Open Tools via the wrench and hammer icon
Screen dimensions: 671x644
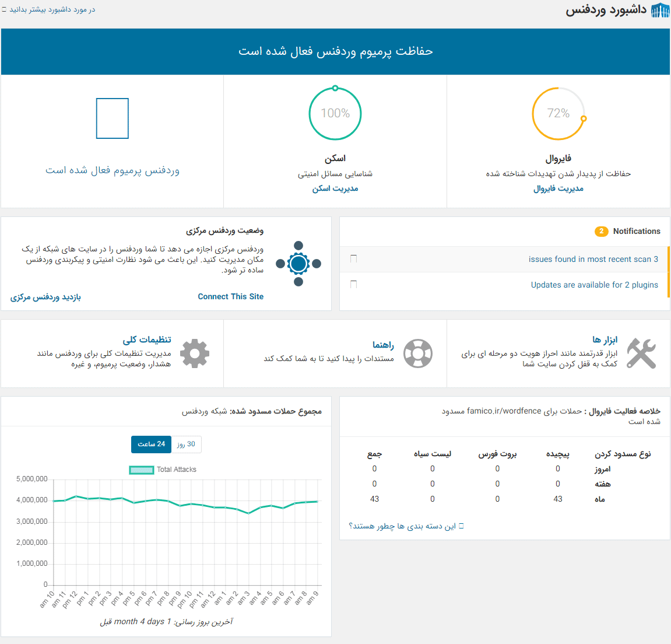641,353
